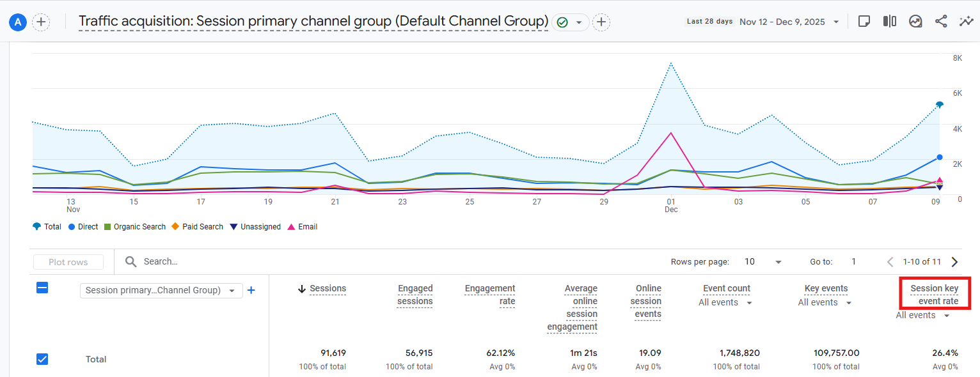Open the 'Rows per page' dropdown showing 10
This screenshot has width=980, height=377.
764,262
